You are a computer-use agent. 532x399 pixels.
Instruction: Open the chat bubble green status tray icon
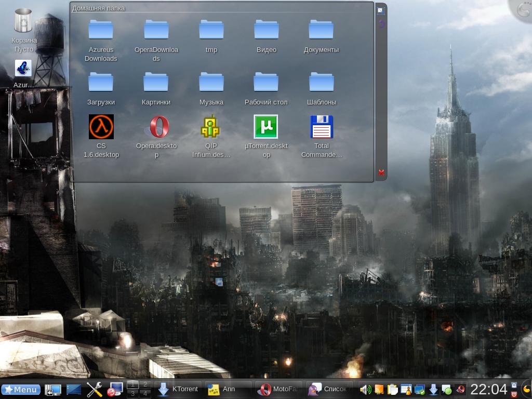point(446,390)
